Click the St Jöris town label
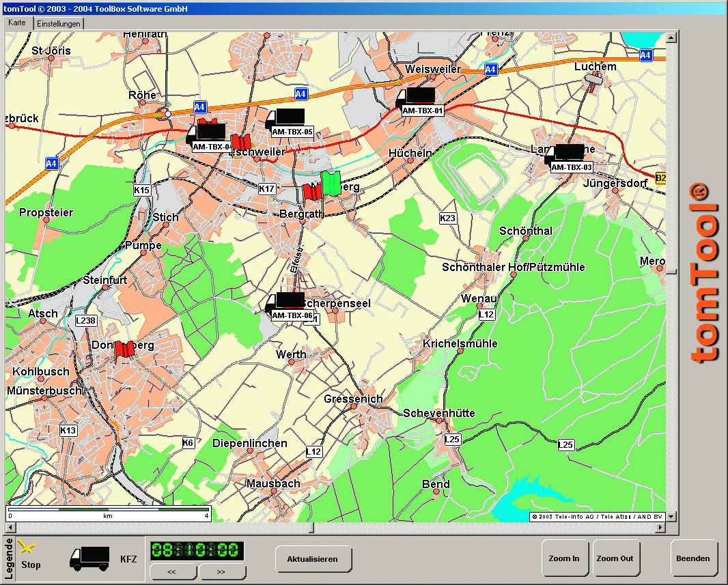 [51, 51]
